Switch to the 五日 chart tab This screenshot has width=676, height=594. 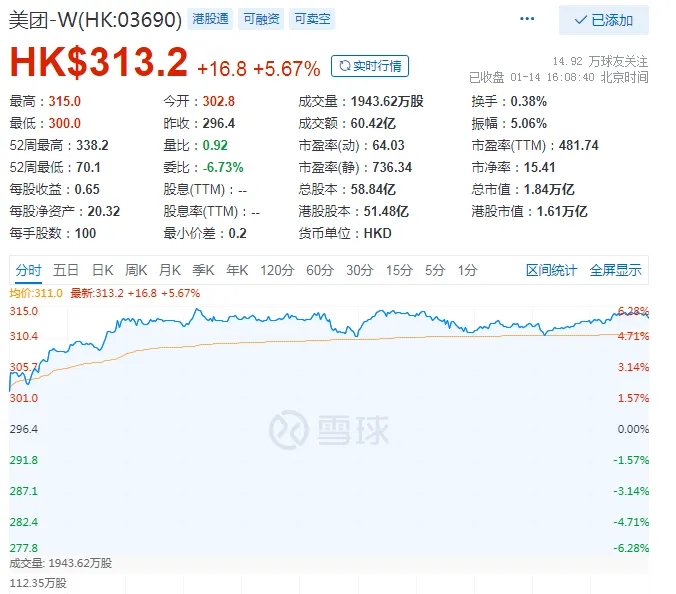click(x=66, y=270)
